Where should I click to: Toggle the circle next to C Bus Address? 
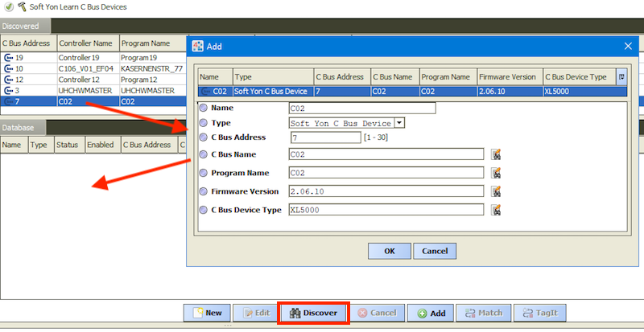click(203, 137)
